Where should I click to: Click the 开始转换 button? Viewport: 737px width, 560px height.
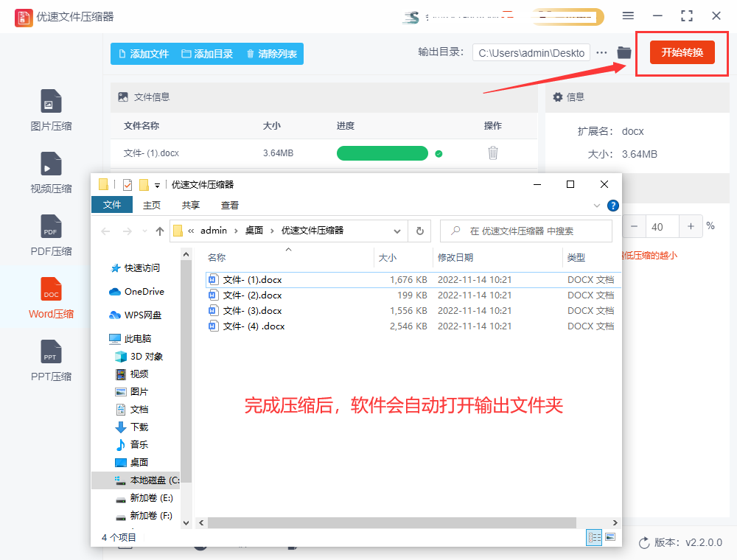pos(682,52)
